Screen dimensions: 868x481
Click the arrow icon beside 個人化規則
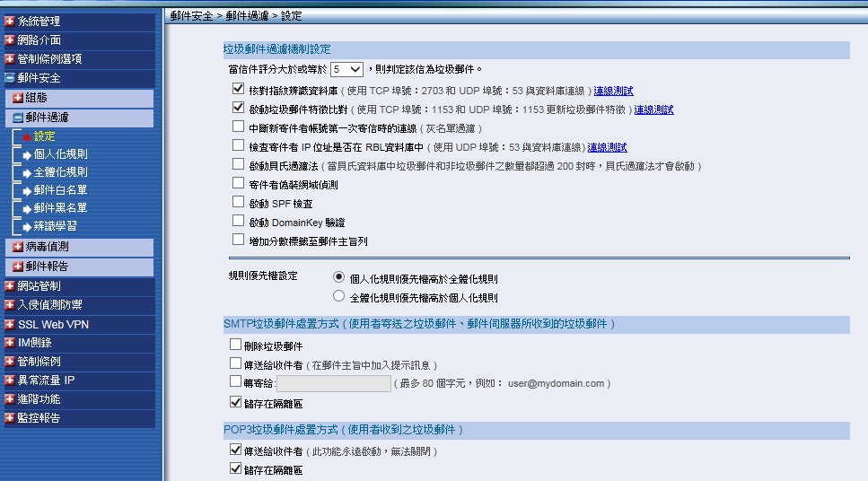[26, 154]
